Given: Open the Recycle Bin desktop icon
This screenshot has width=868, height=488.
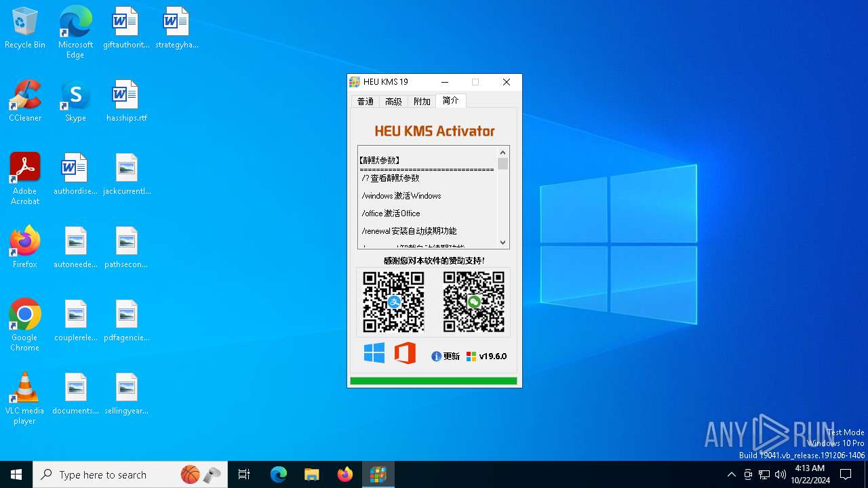Looking at the screenshot, I should coord(25,28).
